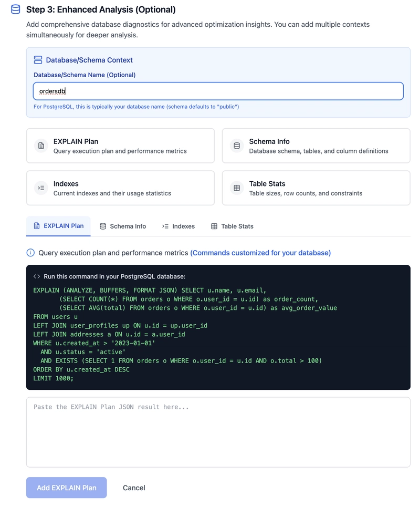This screenshot has height=507, width=420.
Task: Click the Cancel button
Action: click(x=134, y=488)
